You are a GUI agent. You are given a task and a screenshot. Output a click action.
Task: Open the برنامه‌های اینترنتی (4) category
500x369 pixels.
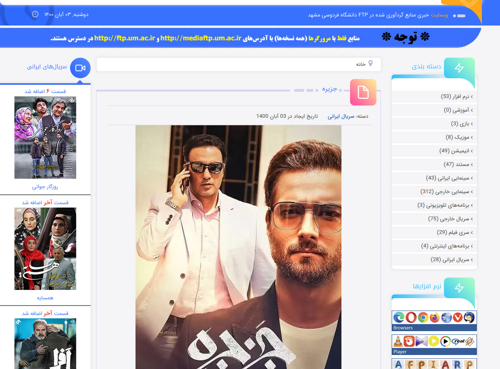coord(434,246)
